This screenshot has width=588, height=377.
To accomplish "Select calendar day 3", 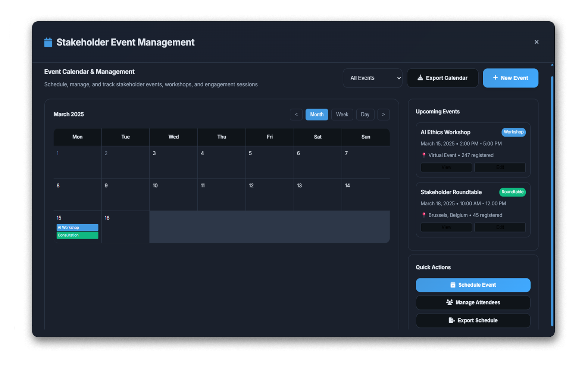I will point(173,162).
